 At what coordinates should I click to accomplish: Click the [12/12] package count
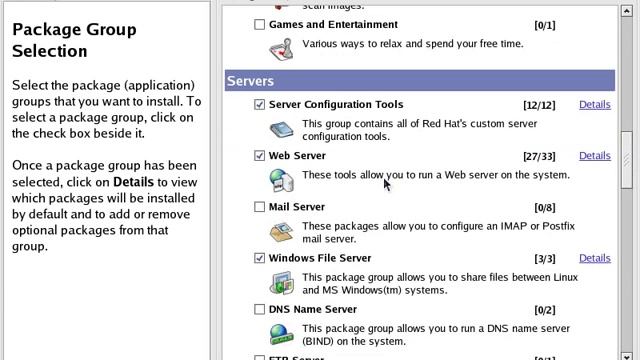[539, 105]
